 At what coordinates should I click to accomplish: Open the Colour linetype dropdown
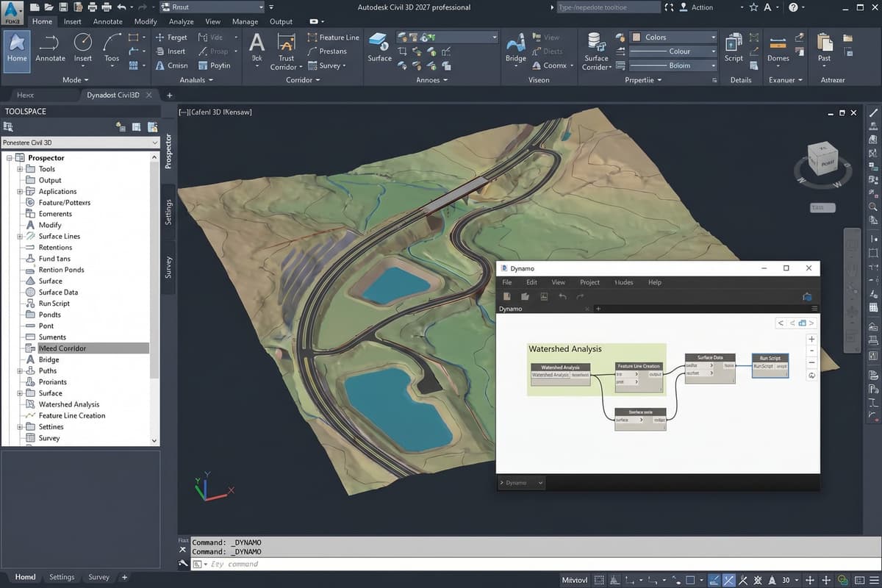coord(673,51)
